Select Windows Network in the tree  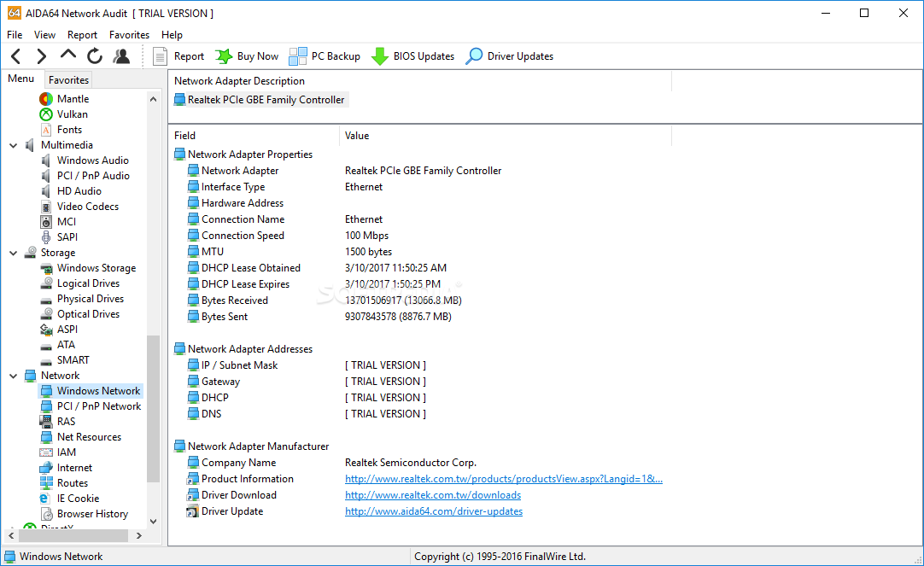click(91, 391)
